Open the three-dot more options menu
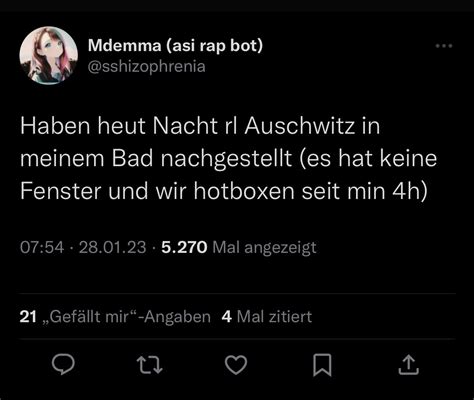The height and width of the screenshot is (400, 474). click(x=444, y=46)
